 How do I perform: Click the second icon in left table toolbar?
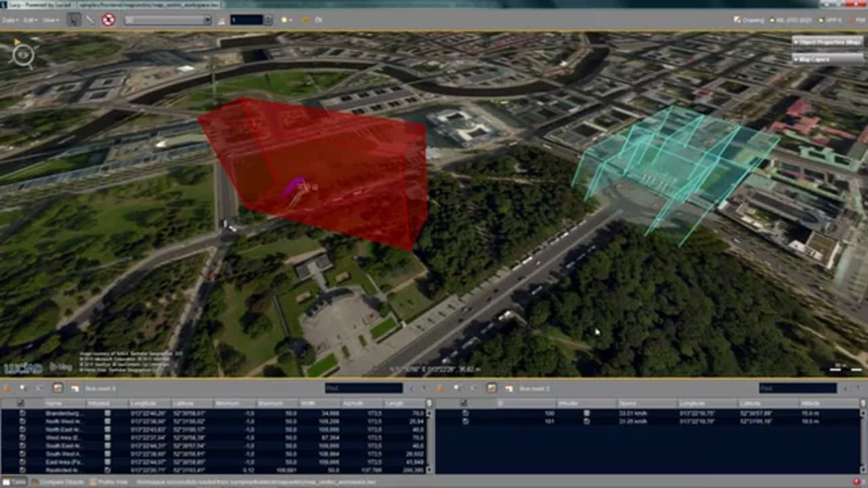(x=24, y=388)
